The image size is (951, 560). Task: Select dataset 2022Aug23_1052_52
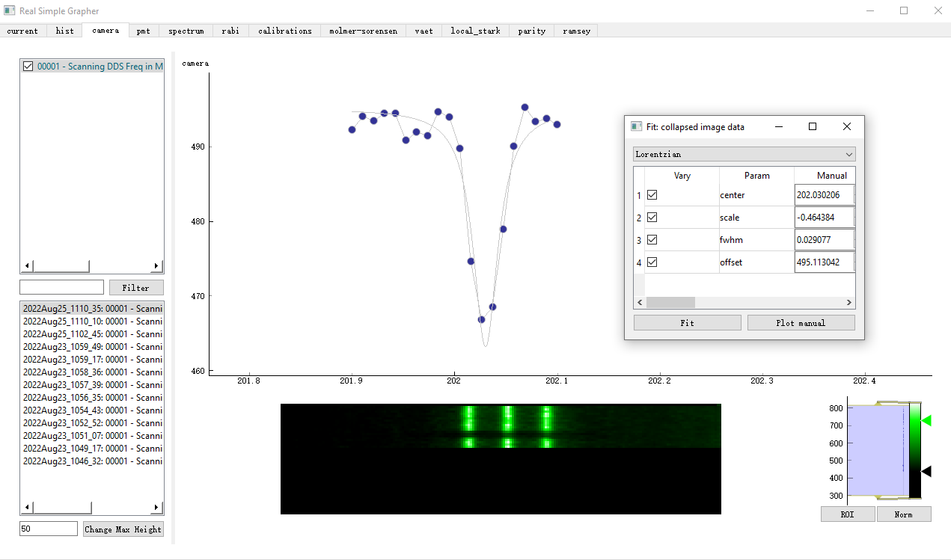(x=92, y=422)
